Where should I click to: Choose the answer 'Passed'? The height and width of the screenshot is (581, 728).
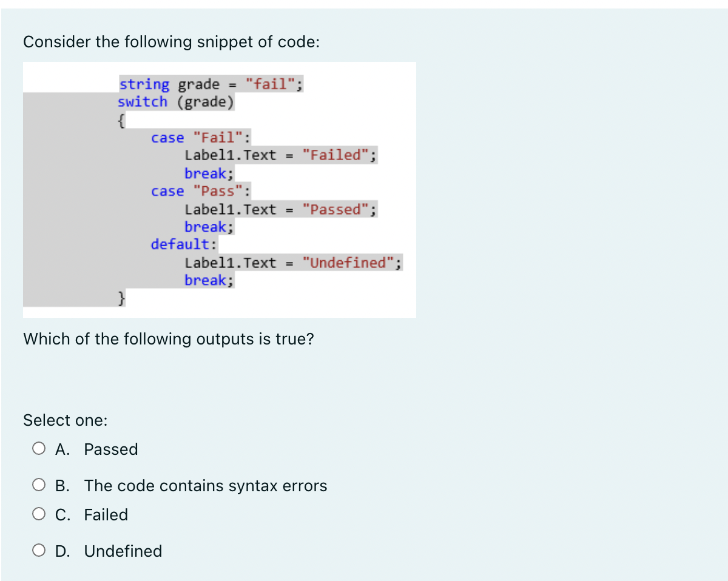(x=111, y=449)
